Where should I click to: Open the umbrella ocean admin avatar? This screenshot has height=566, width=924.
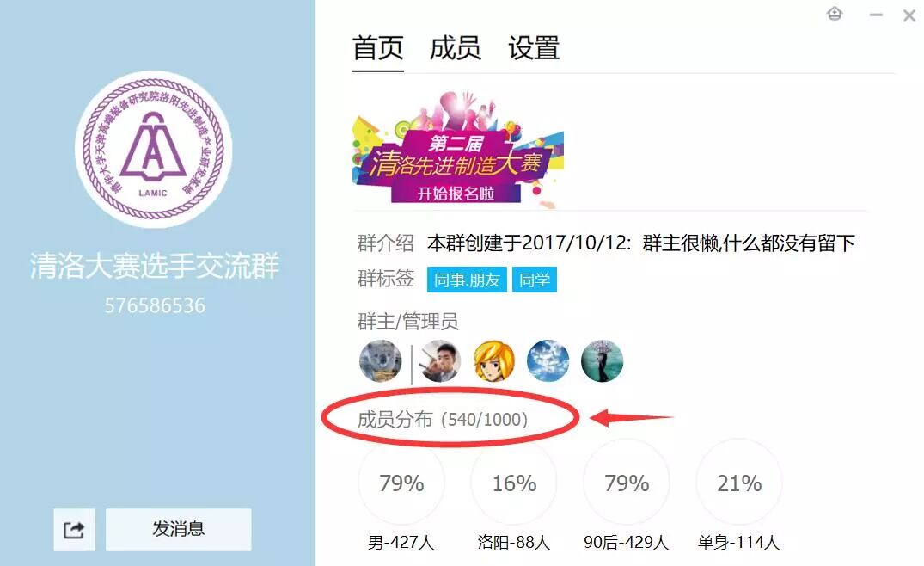pos(602,360)
